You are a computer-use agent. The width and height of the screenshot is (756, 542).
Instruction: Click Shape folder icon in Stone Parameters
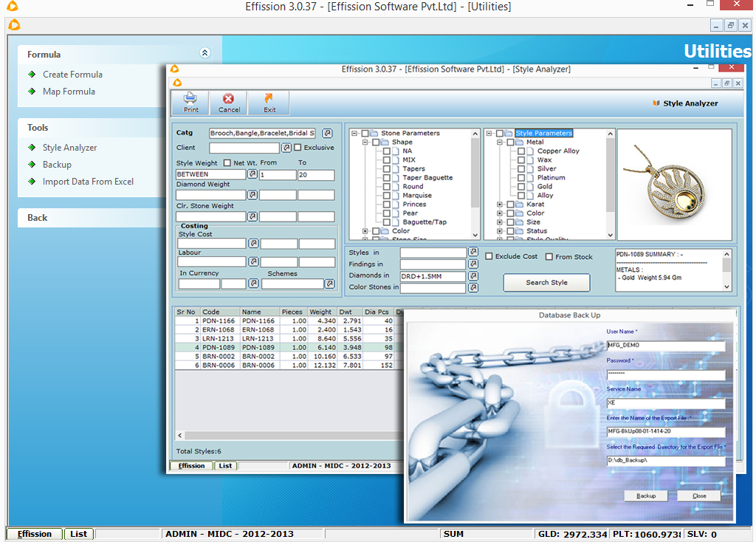[x=384, y=143]
